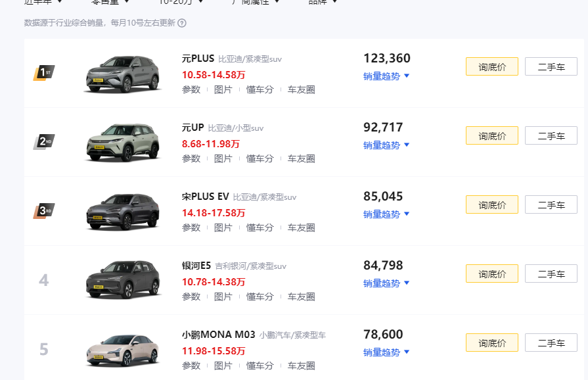
Task: Expand 销量趋势 for 宋PLUS EV
Action: [386, 214]
